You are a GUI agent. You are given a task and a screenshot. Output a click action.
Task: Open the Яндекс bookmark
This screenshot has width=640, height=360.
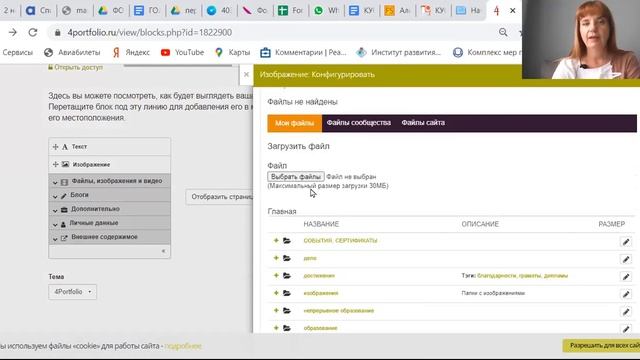click(131, 52)
